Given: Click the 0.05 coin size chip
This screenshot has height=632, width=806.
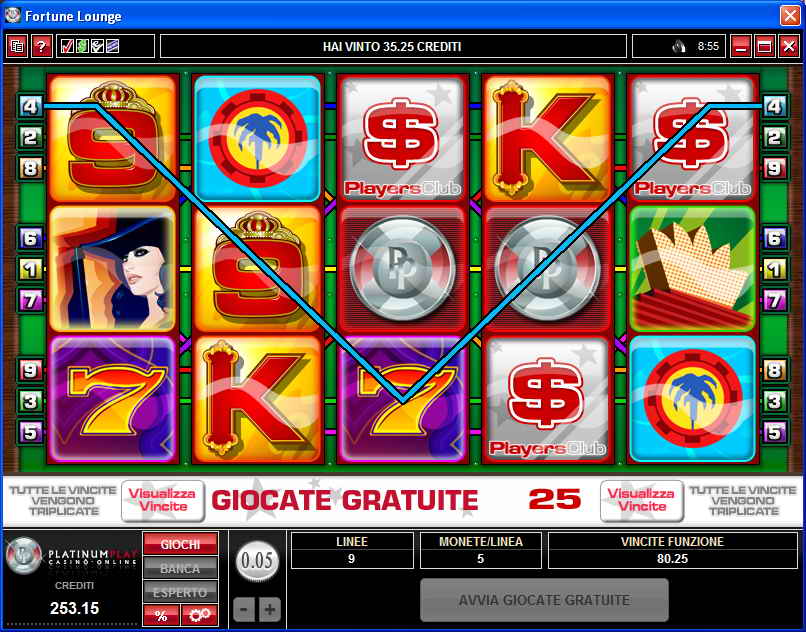Looking at the screenshot, I should tap(257, 561).
